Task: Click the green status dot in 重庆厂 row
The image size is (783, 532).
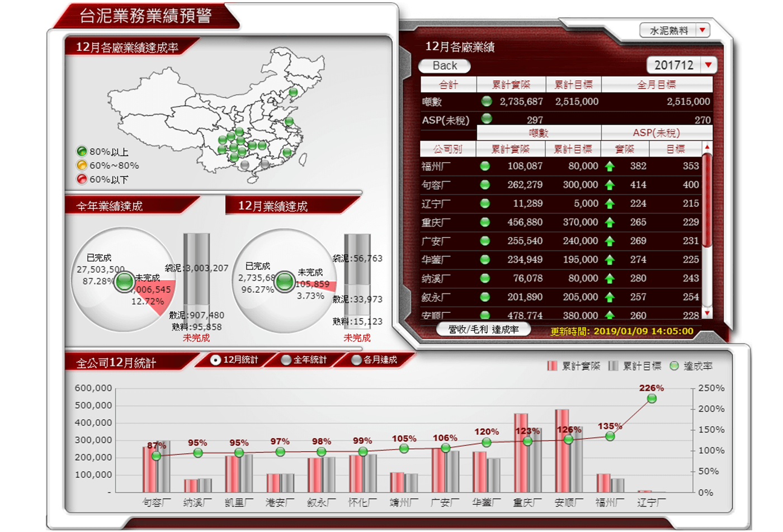Action: (x=485, y=222)
